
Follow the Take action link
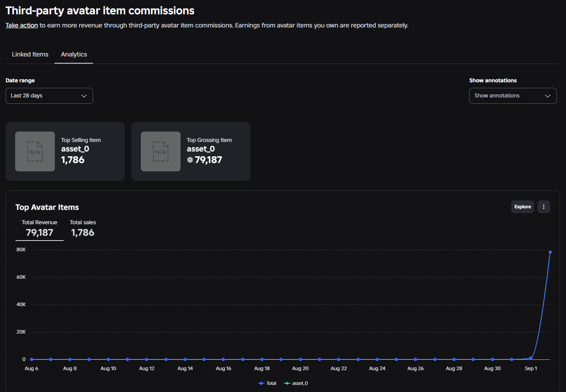[x=22, y=25]
